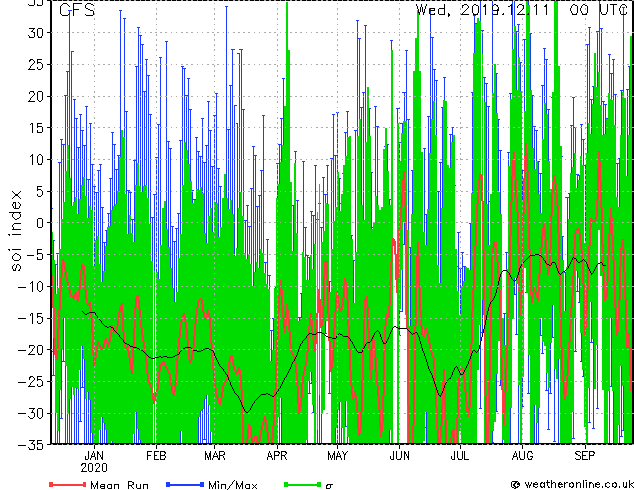
Task: Click the 30 y-axis tick label
Action: point(36,33)
